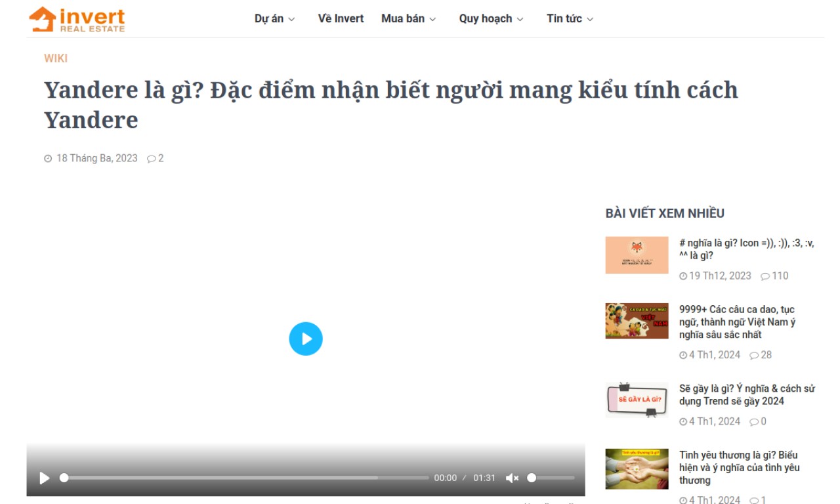Screen dimensions: 840x504
Task: Click the clock icon beside 18 Tháng Ba, 2023
Action: pos(47,158)
